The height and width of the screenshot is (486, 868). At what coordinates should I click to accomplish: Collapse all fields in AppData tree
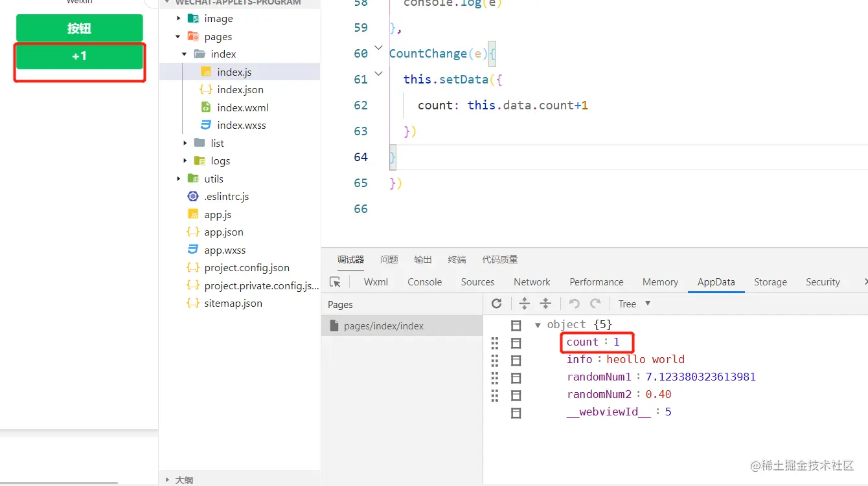click(545, 304)
